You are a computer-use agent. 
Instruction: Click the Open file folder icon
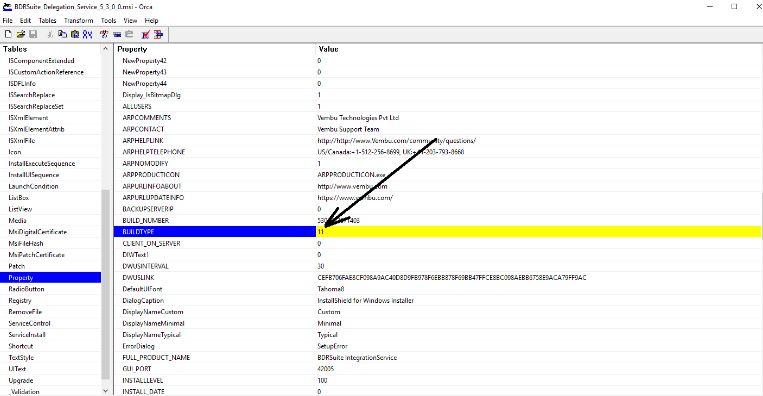tap(21, 34)
